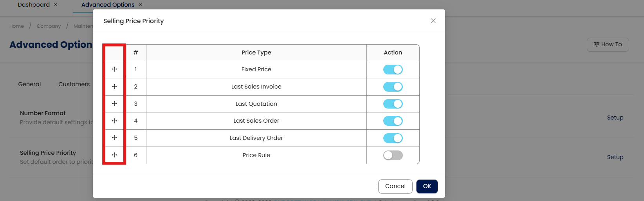Click the drag handle for Price Rule row
This screenshot has height=201, width=644.
point(114,155)
